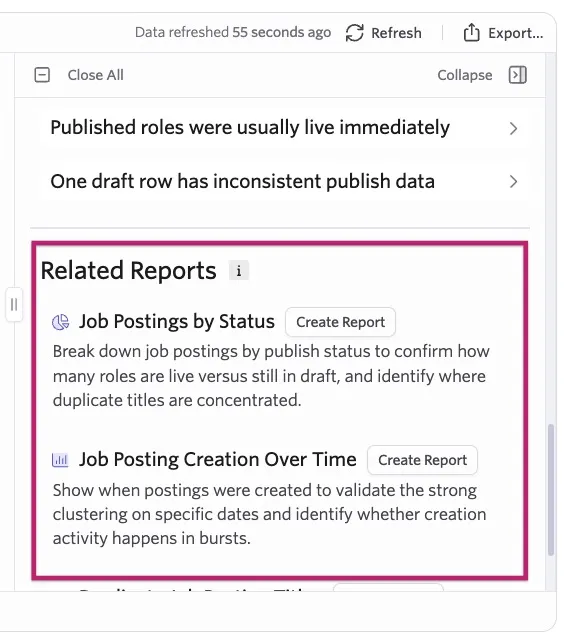Click the Related Reports heading

point(129,271)
